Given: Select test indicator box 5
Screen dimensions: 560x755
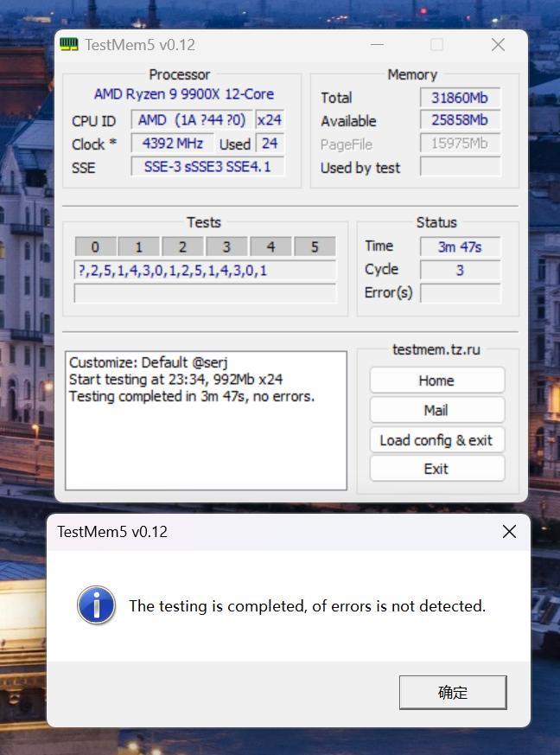Looking at the screenshot, I should (315, 246).
